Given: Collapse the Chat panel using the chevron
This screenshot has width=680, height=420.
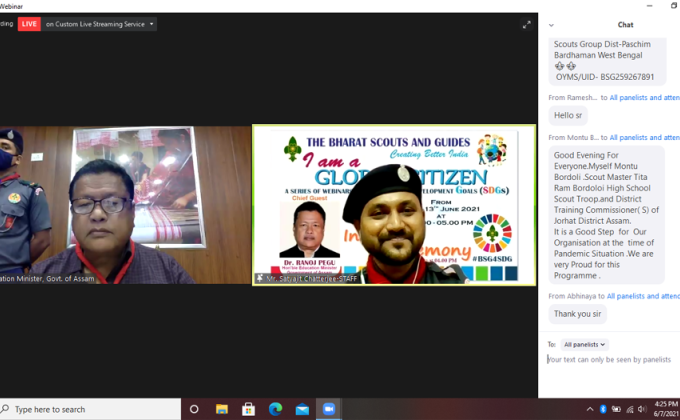Looking at the screenshot, I should 553,25.
